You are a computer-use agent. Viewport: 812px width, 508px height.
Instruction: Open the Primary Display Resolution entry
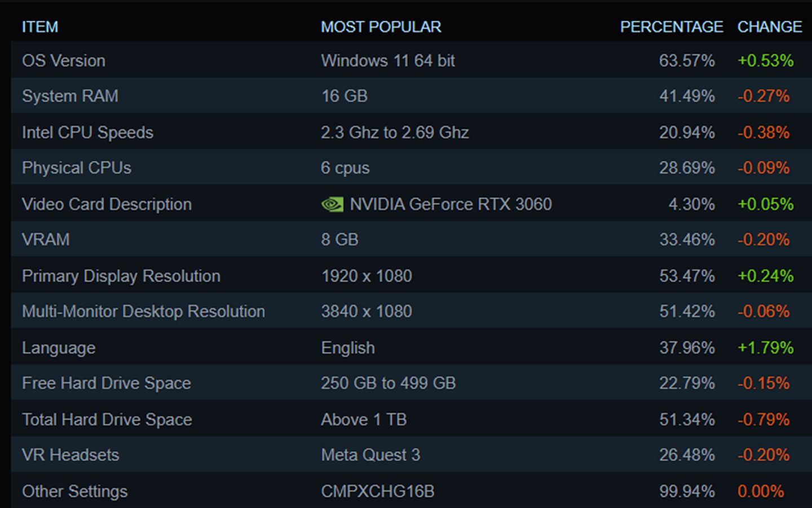coord(121,276)
